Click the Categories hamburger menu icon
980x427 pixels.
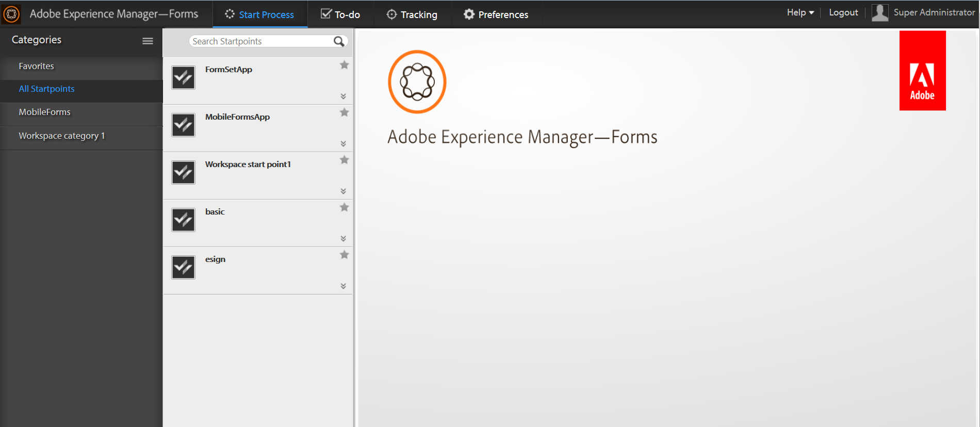point(148,41)
